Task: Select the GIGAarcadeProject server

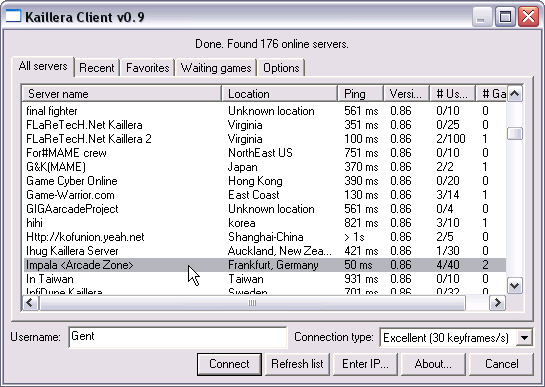Action: (x=264, y=209)
